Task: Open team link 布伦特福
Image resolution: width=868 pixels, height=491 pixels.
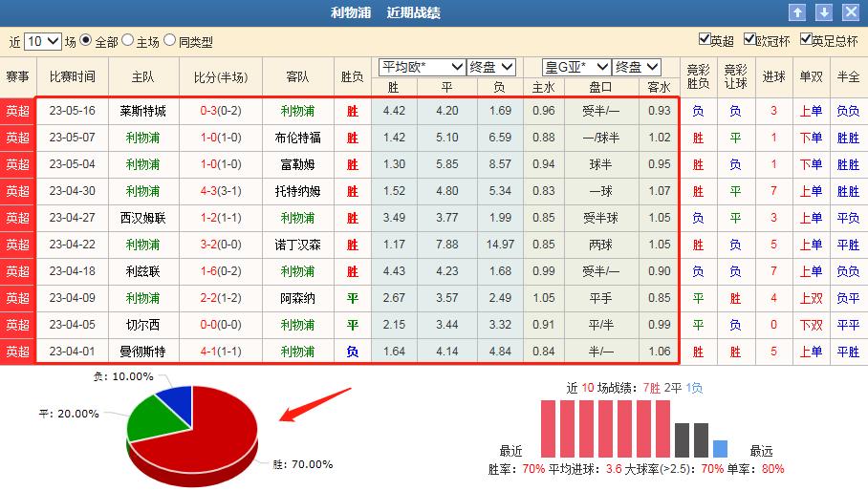Action: (x=298, y=138)
